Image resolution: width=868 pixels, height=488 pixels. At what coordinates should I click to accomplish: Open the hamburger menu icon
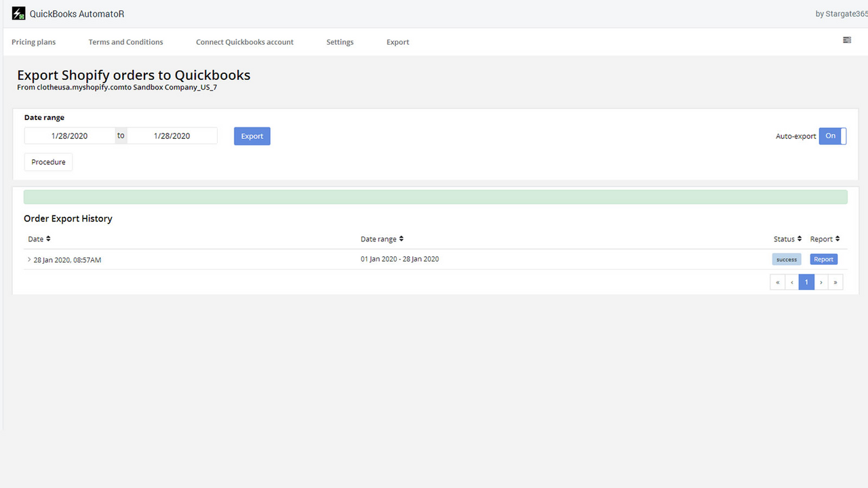pos(847,40)
